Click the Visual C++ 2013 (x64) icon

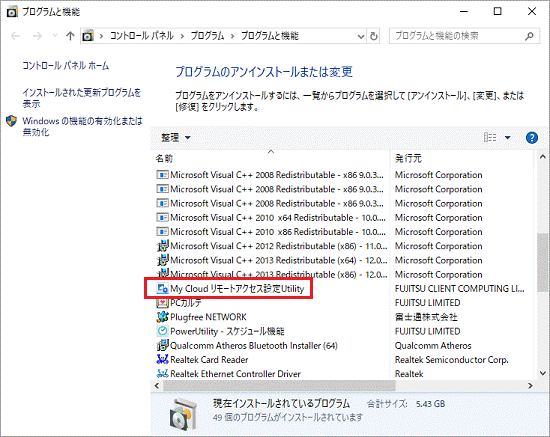pos(162,261)
